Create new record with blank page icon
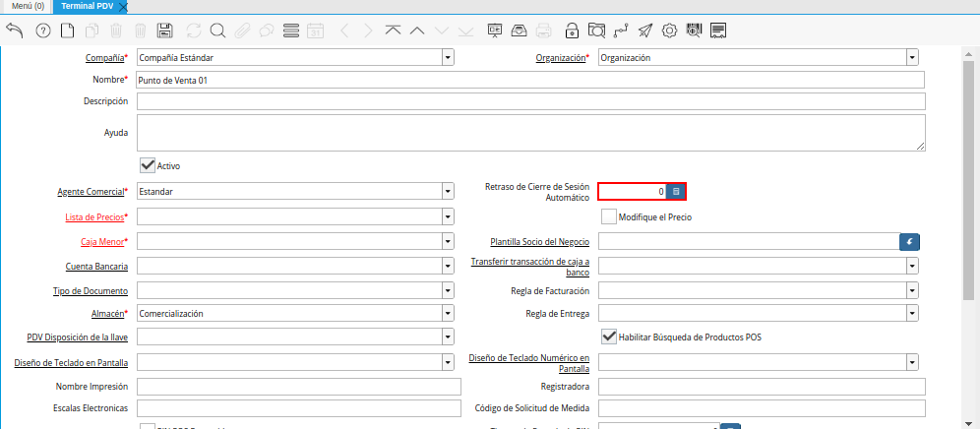 67,31
